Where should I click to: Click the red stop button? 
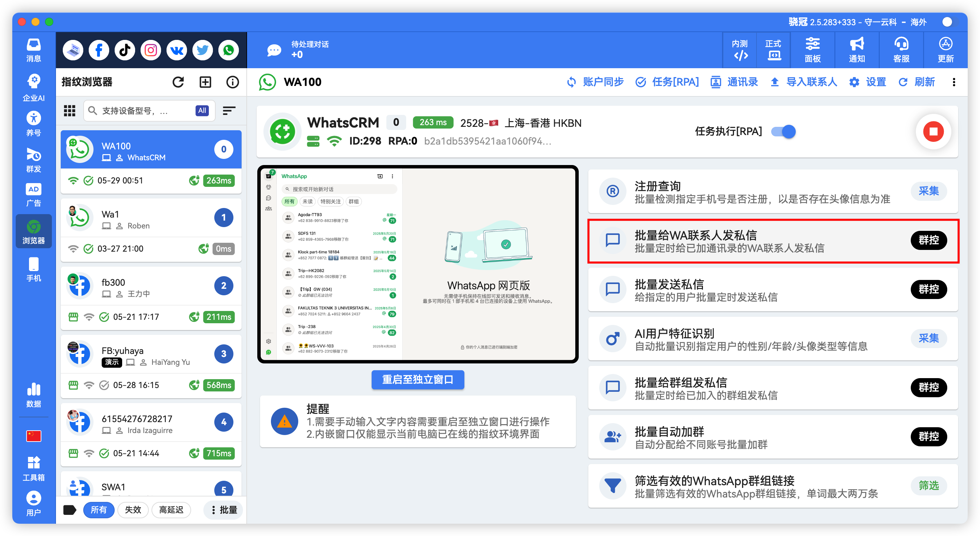tap(933, 132)
